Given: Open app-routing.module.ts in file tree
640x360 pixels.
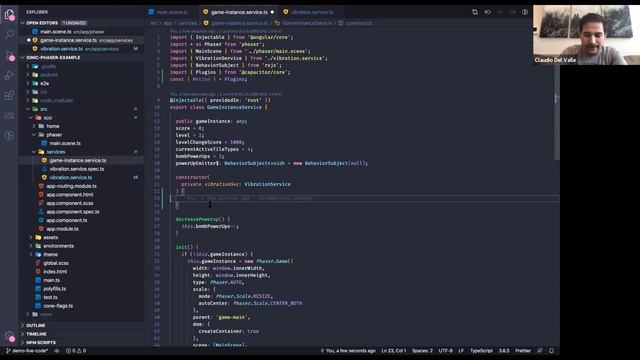Looking at the screenshot, I should tap(71, 186).
